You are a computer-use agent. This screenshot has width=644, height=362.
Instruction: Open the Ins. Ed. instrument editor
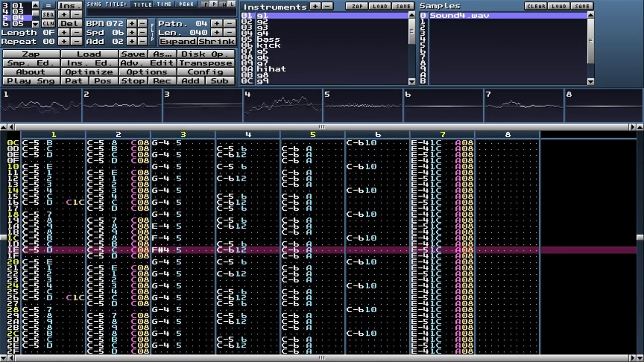(x=89, y=63)
